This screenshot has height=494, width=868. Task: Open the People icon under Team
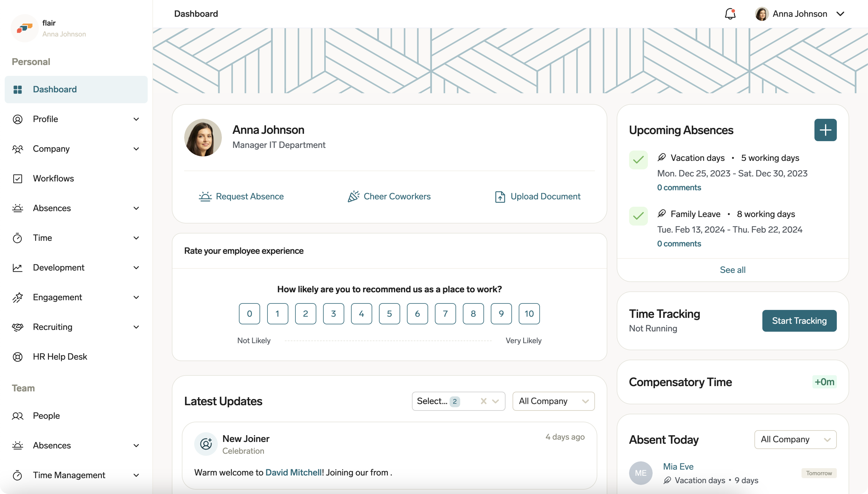click(x=18, y=416)
